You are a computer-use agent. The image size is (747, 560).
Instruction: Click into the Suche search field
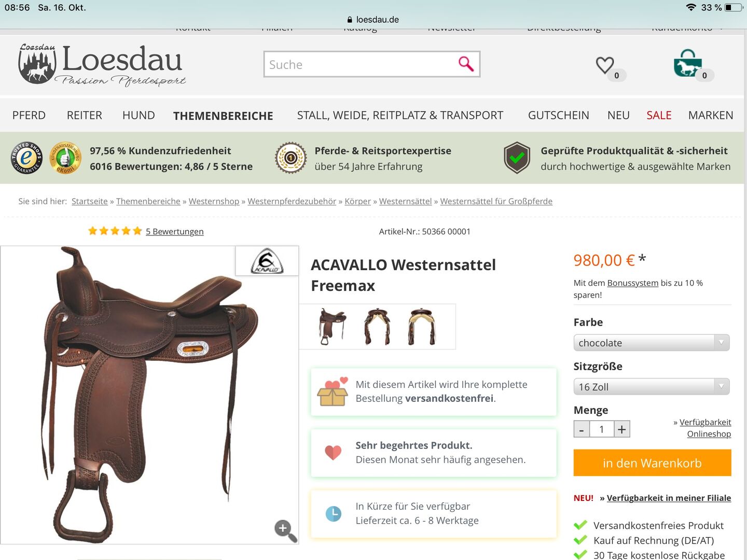click(360, 64)
